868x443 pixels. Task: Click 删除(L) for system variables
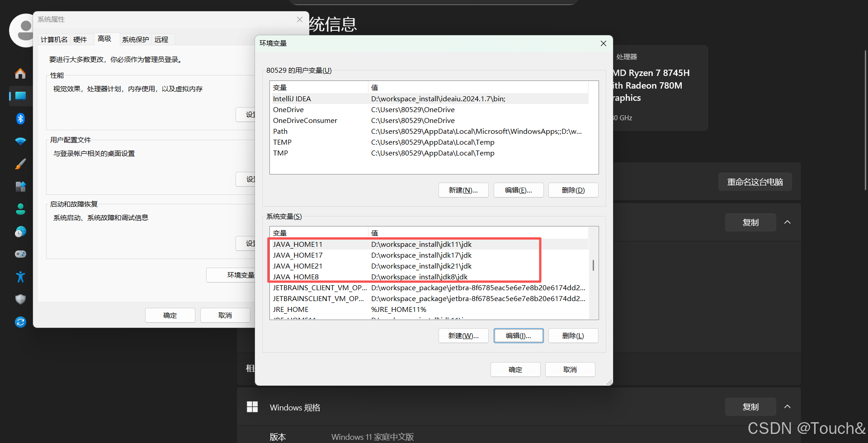(x=573, y=336)
